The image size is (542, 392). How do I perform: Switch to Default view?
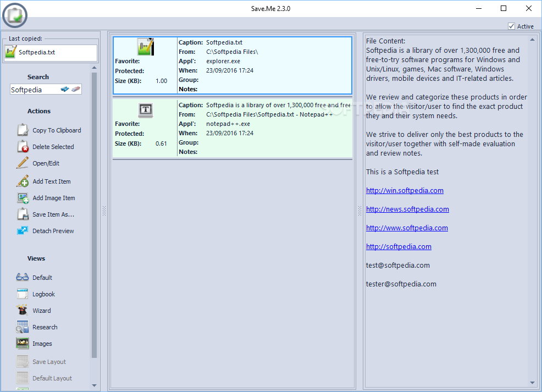[42, 278]
